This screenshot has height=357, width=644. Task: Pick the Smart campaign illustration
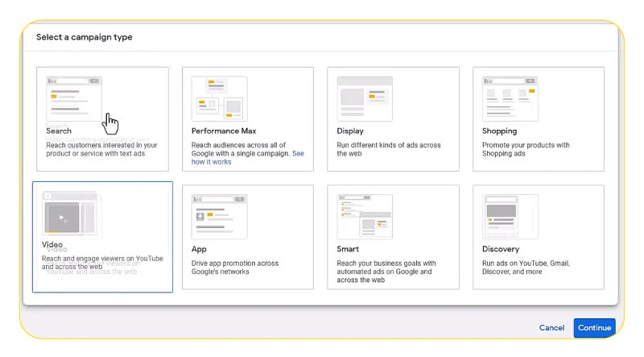pyautogui.click(x=365, y=217)
